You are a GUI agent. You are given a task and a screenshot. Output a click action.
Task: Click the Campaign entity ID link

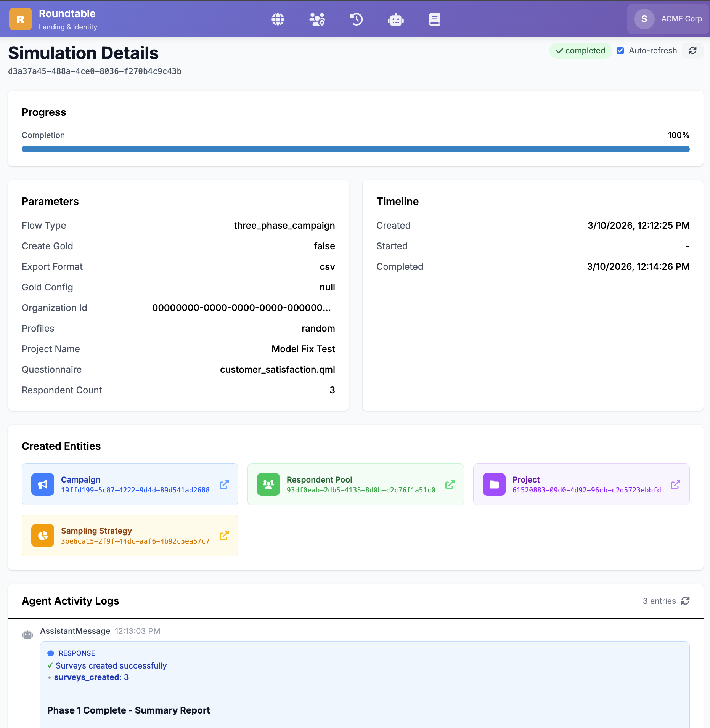[x=135, y=490]
